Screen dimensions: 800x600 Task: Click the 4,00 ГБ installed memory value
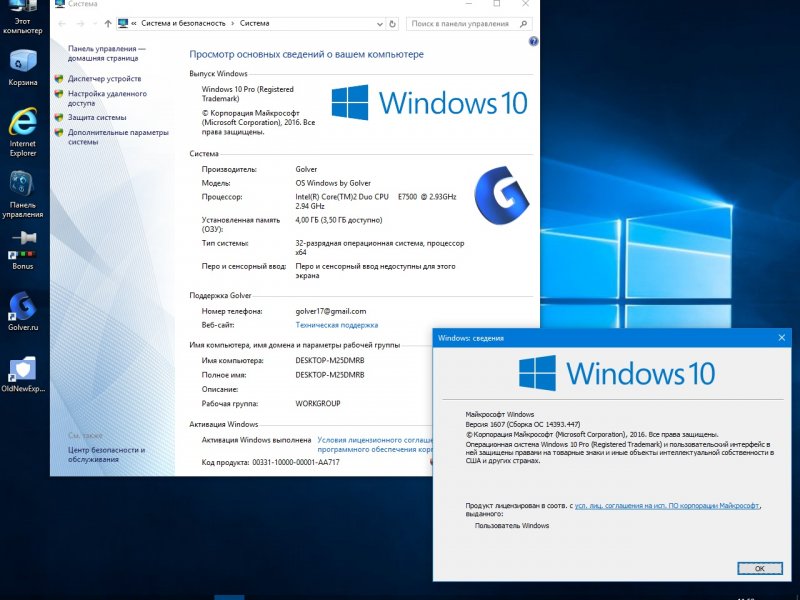pyautogui.click(x=339, y=220)
